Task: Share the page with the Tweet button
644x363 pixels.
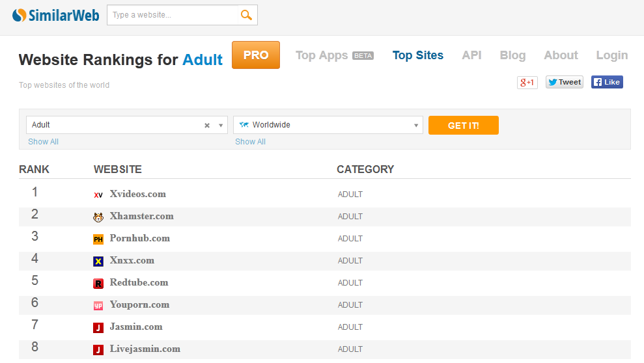Action: 565,82
